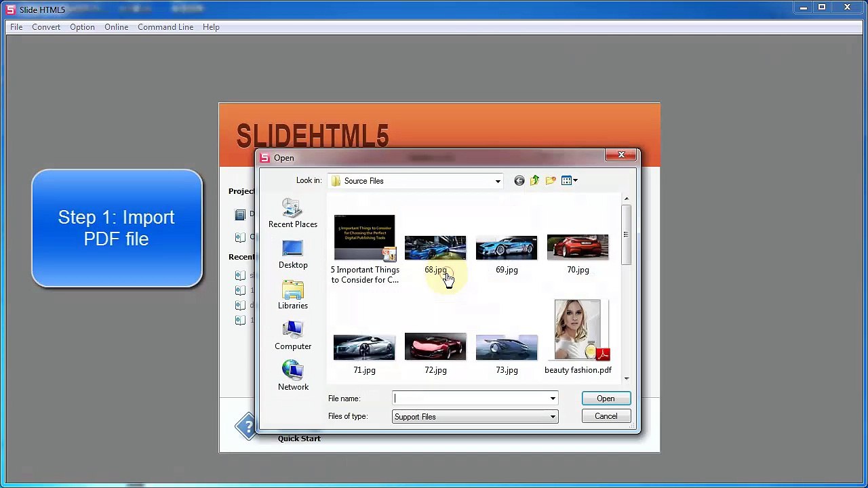
Task: Minimize the Slide HTML5 window
Action: pos(804,7)
